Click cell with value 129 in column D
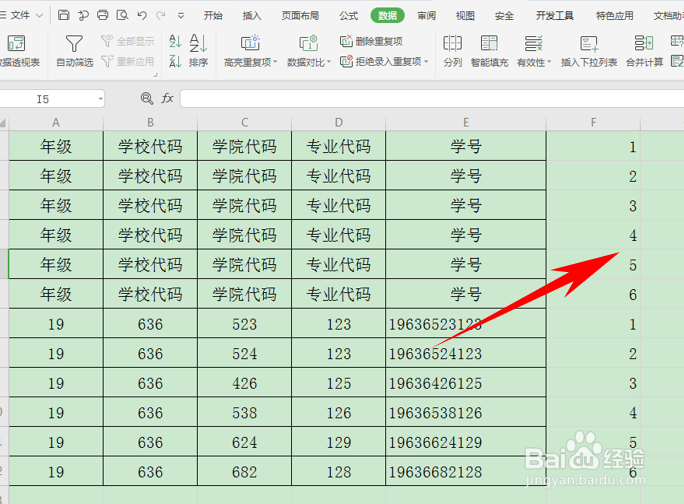This screenshot has width=684, height=504. tap(339, 442)
